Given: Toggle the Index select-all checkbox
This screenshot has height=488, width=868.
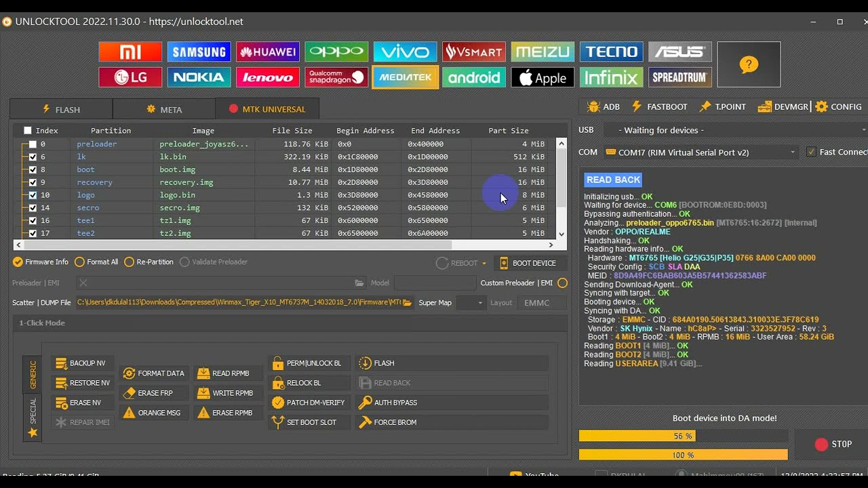Looking at the screenshot, I should [28, 130].
